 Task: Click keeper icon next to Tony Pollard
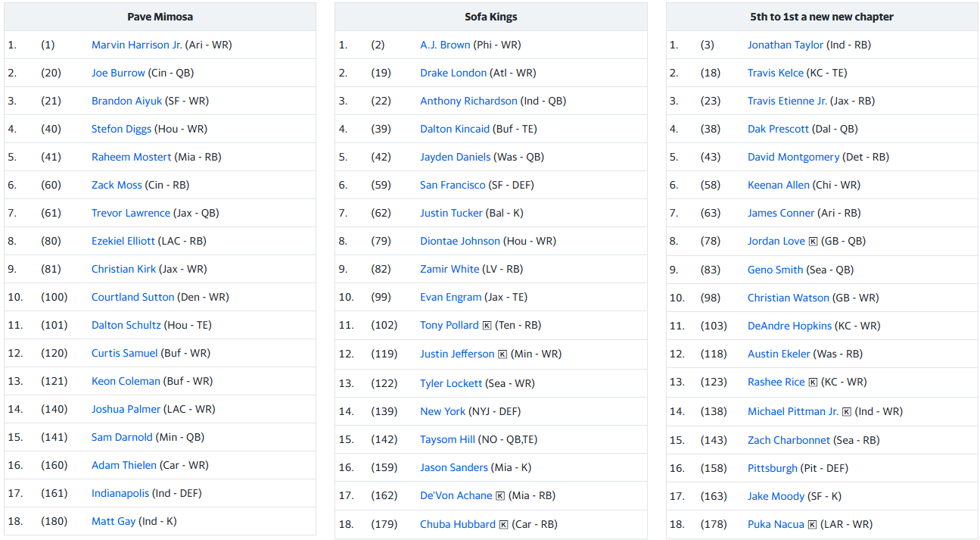pos(487,326)
